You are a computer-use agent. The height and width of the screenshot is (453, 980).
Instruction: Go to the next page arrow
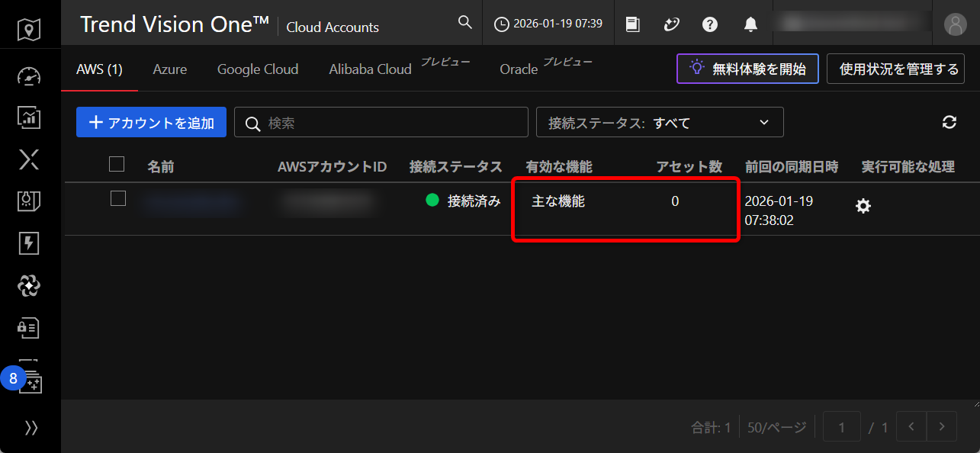pos(942,427)
